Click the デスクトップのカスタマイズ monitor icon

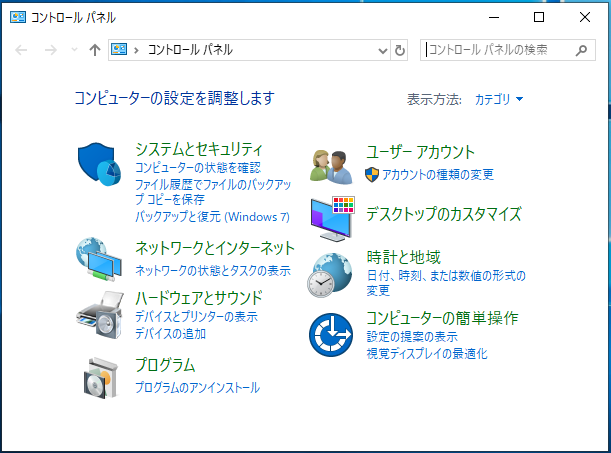(333, 219)
